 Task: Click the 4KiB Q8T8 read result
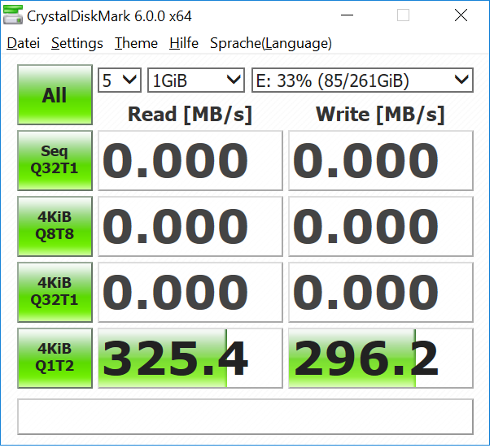point(190,226)
